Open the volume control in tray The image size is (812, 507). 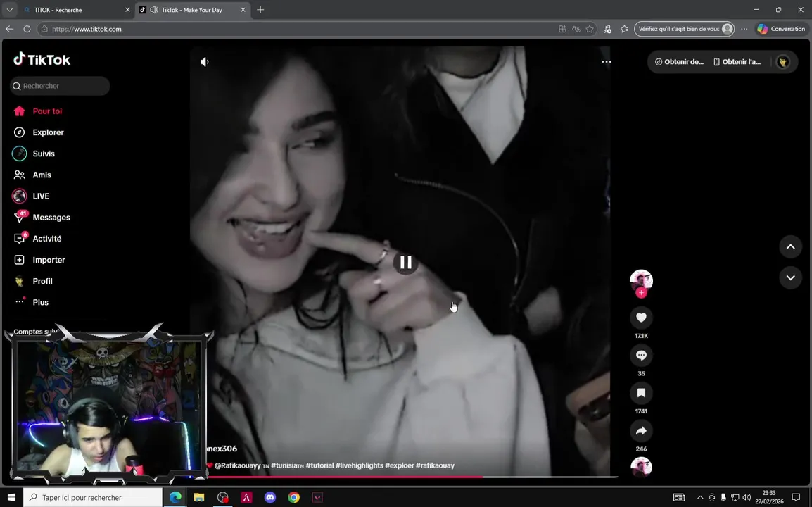click(747, 498)
